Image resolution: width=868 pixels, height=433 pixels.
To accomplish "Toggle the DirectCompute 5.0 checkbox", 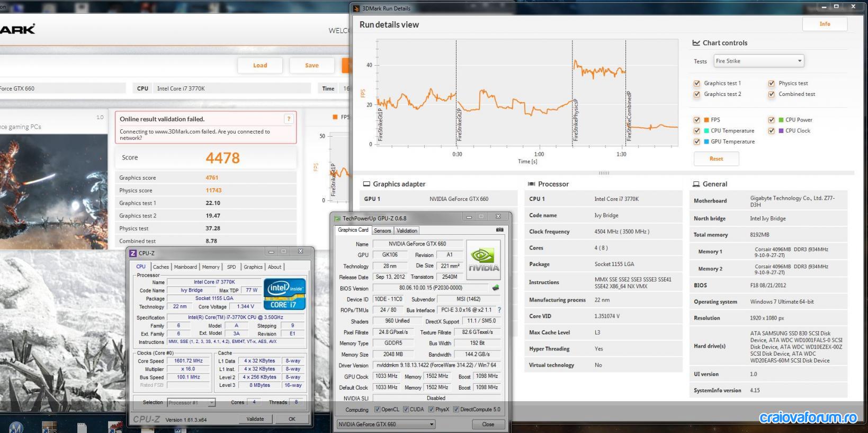I will [456, 409].
